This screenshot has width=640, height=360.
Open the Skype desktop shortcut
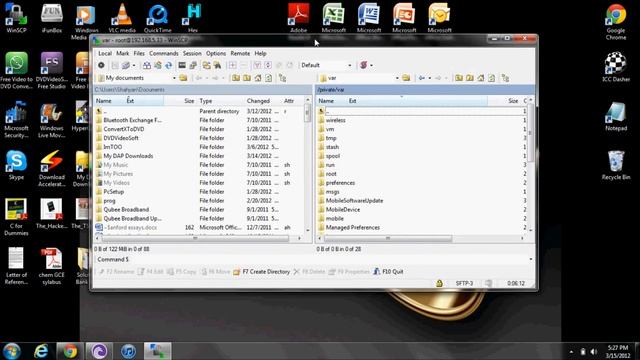[x=16, y=165]
